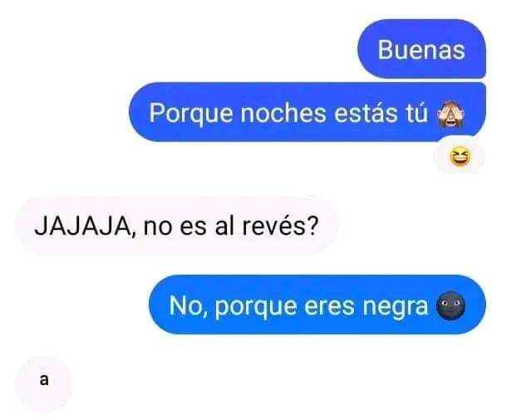The height and width of the screenshot is (420, 526).
Task: Click the single letter "a" message bubble
Action: point(44,381)
